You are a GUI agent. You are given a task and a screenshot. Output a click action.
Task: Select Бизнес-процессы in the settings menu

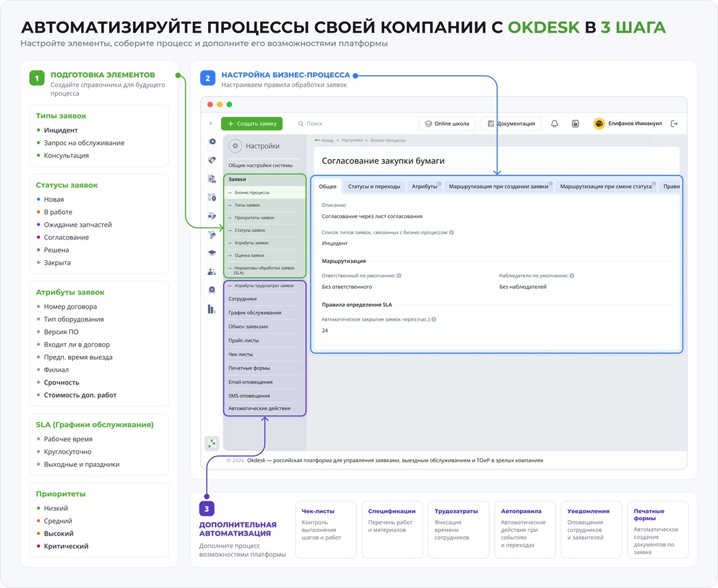click(x=265, y=192)
